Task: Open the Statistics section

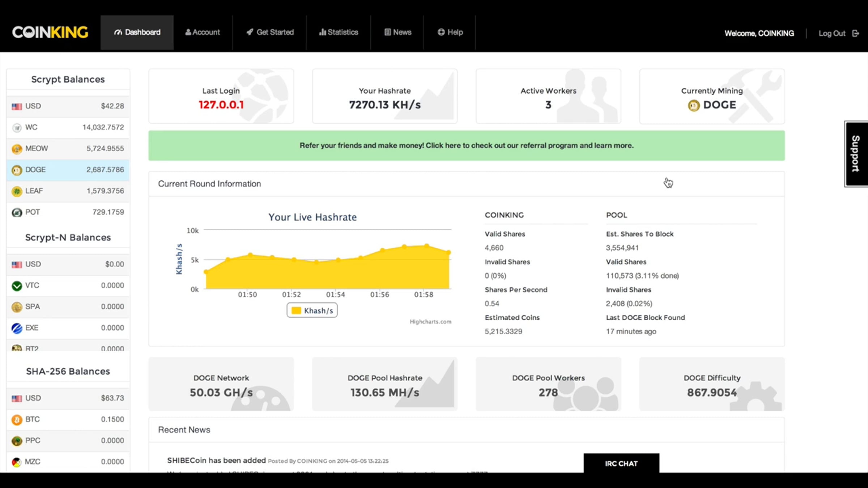Action: [339, 33]
